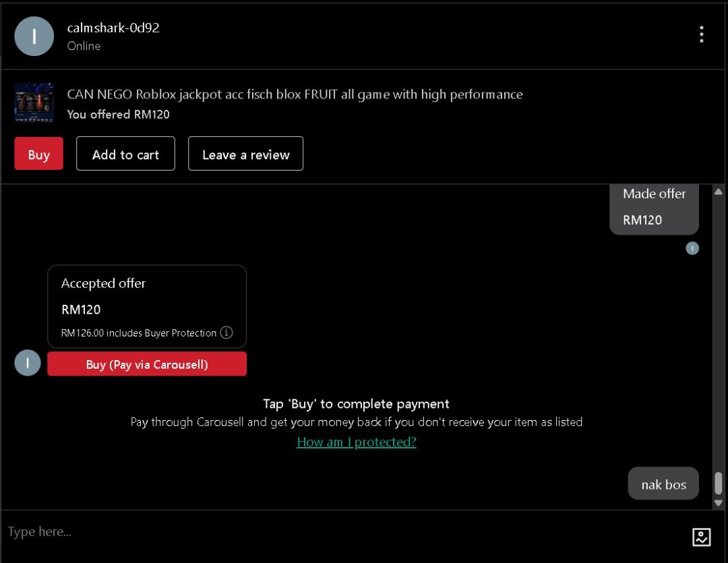The height and width of the screenshot is (563, 728).
Task: Click the image attachment icon
Action: (x=701, y=537)
